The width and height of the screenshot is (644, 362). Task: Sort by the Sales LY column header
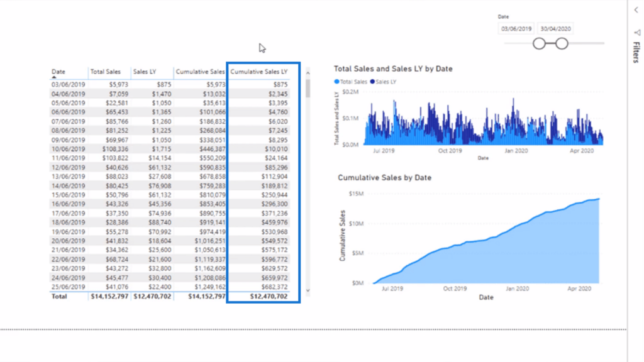pyautogui.click(x=144, y=72)
